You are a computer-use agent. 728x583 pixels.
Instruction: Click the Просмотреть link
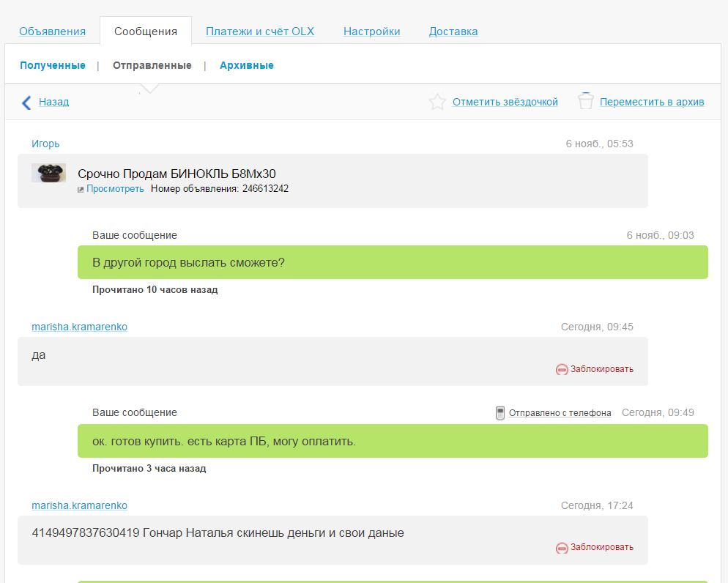coord(115,188)
